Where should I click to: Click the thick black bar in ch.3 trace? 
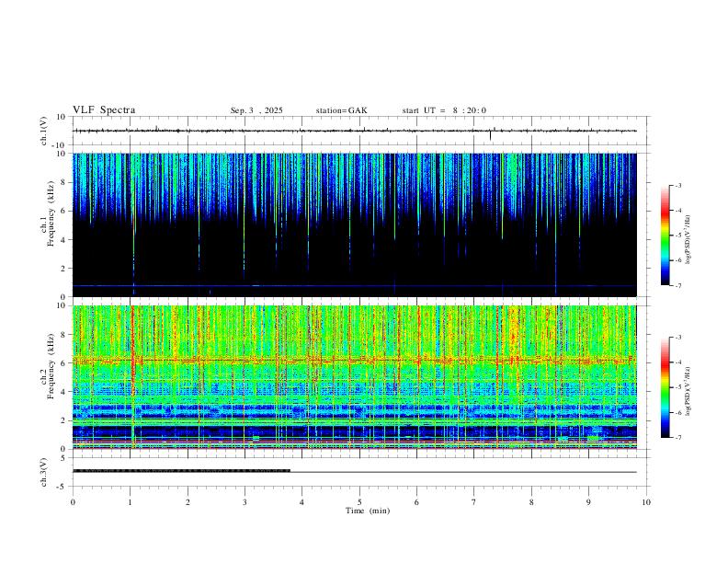pyautogui.click(x=181, y=471)
